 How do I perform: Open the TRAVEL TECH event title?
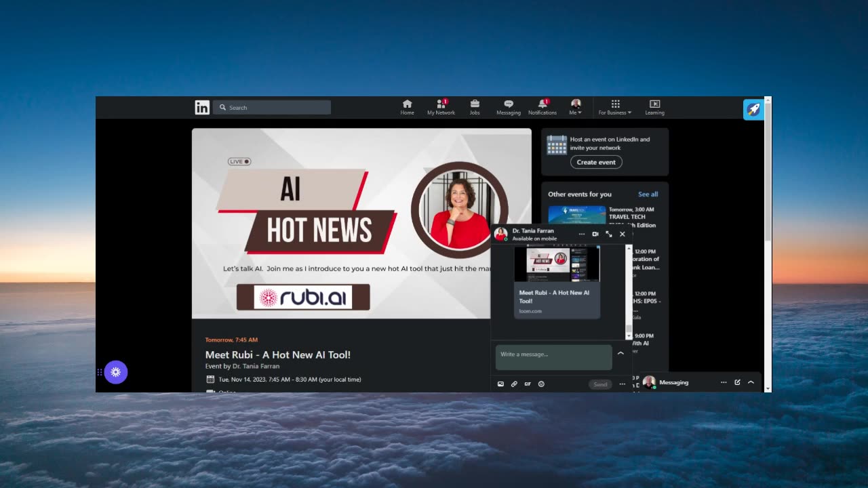[632, 221]
